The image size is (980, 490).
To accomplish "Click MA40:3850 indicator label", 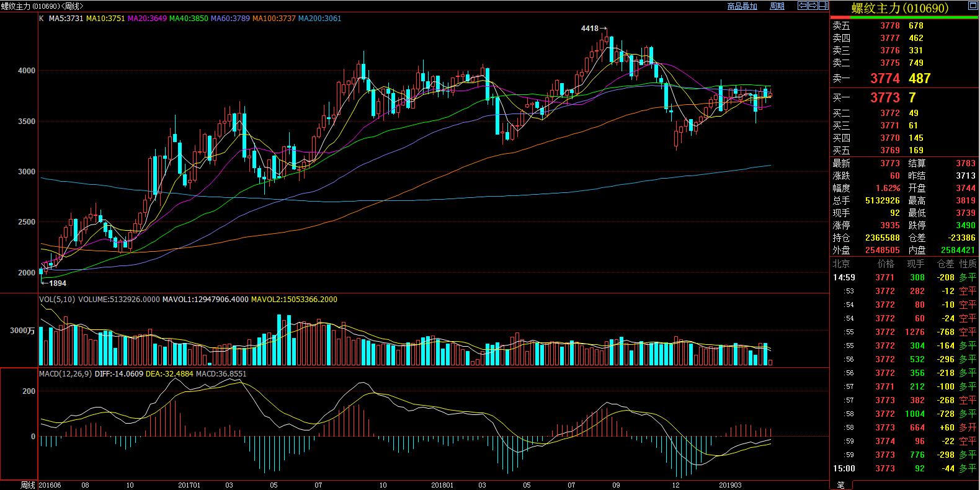I will (189, 19).
